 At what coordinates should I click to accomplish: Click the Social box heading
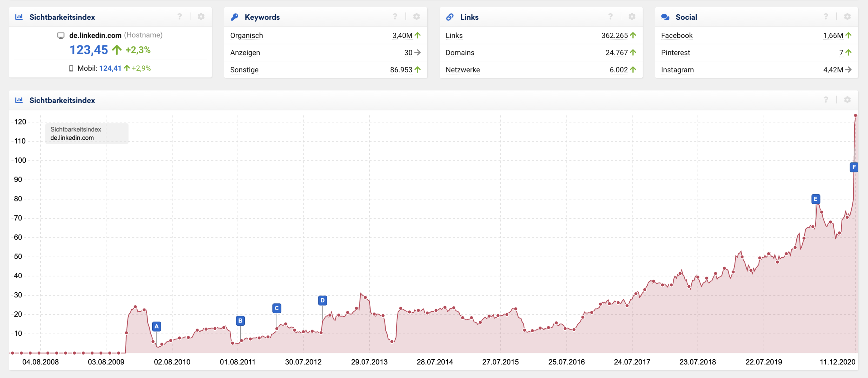point(686,17)
